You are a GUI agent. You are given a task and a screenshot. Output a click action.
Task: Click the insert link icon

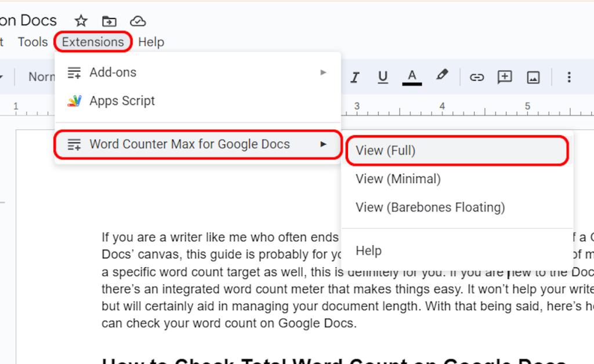(476, 77)
